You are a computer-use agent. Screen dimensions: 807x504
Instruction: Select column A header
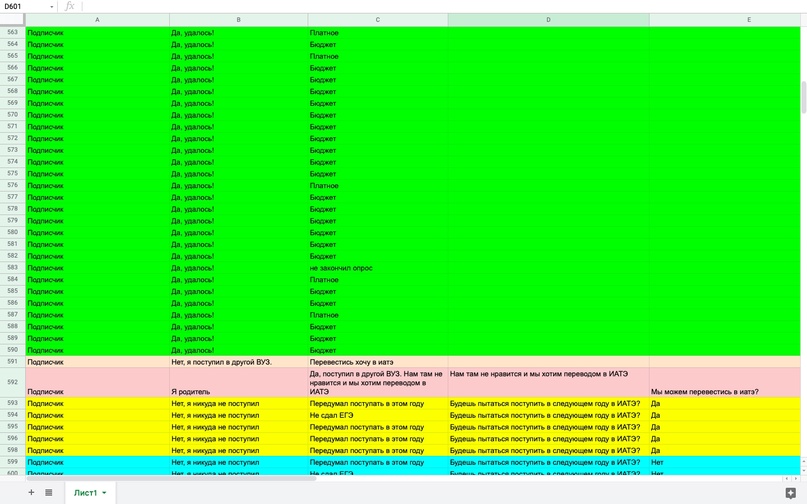coord(97,20)
